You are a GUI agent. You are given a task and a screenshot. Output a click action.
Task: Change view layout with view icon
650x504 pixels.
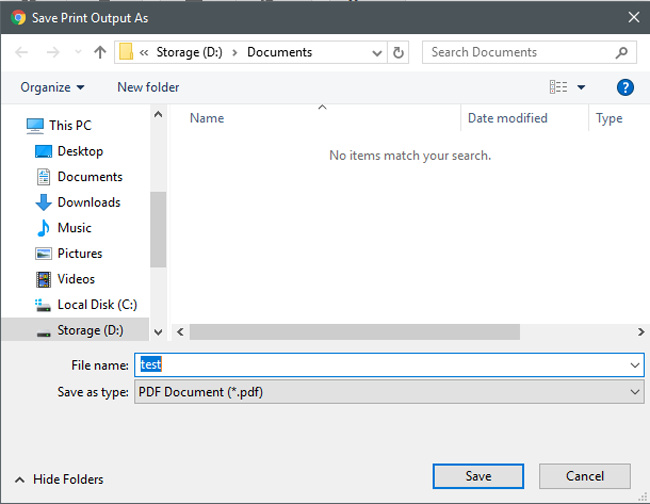559,88
